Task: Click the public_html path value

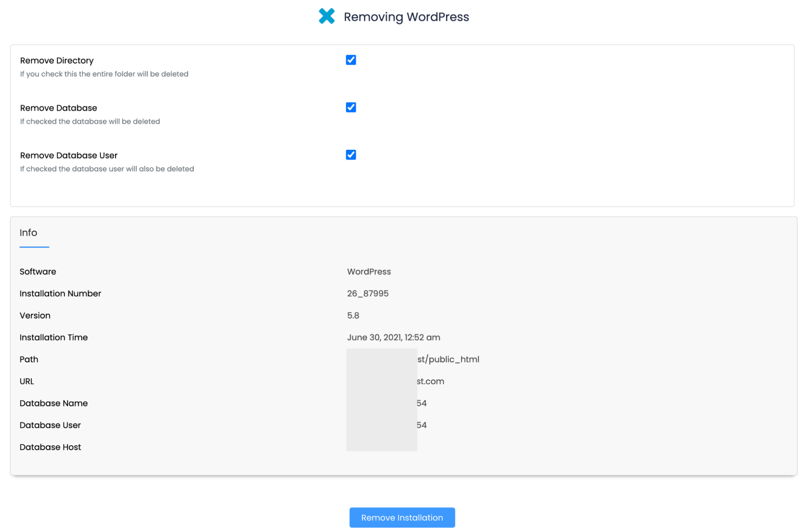Action: (448, 359)
